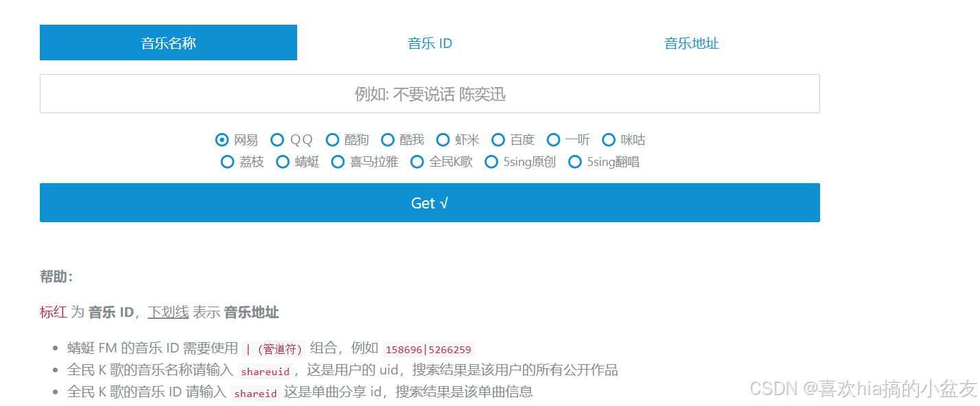Select the 荔枝 radio button
The image size is (980, 406).
(x=227, y=162)
